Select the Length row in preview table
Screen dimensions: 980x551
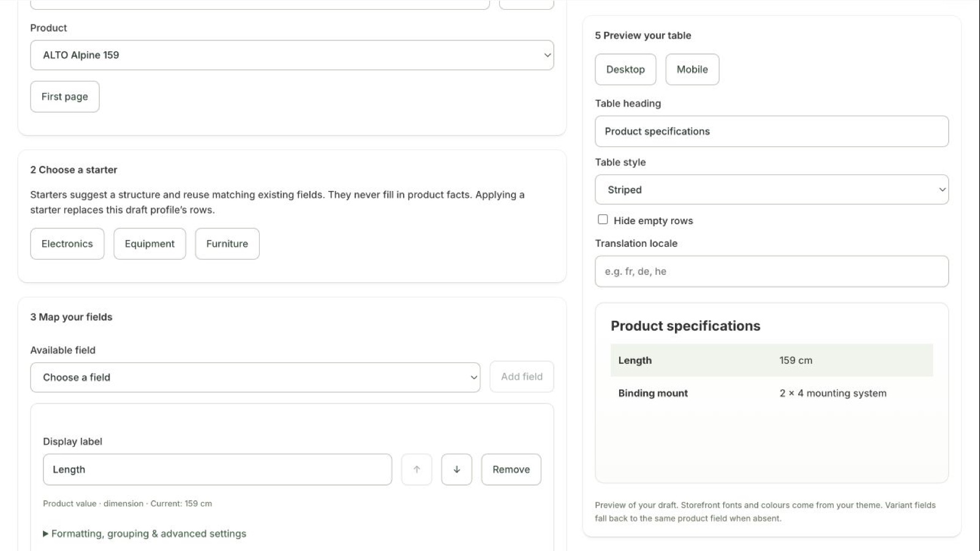tap(772, 361)
